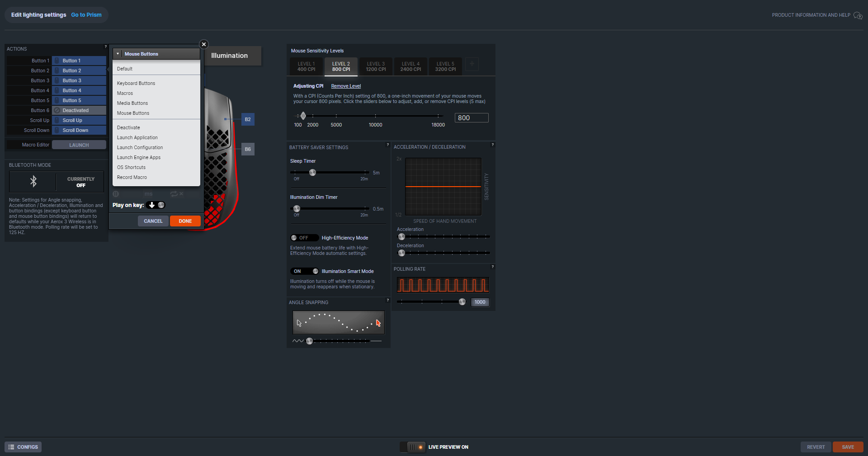Image resolution: width=868 pixels, height=456 pixels.
Task: Select OS Shortcuts option
Action: click(x=156, y=167)
